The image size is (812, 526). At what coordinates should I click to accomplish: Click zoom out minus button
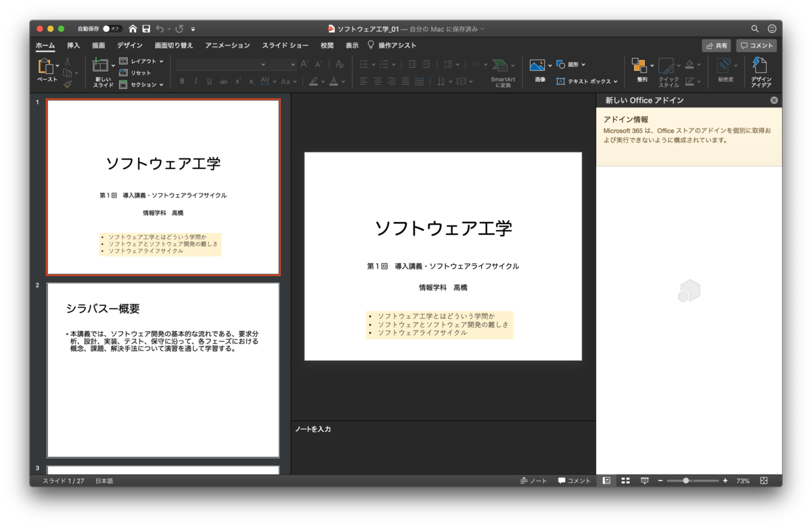pyautogui.click(x=660, y=481)
